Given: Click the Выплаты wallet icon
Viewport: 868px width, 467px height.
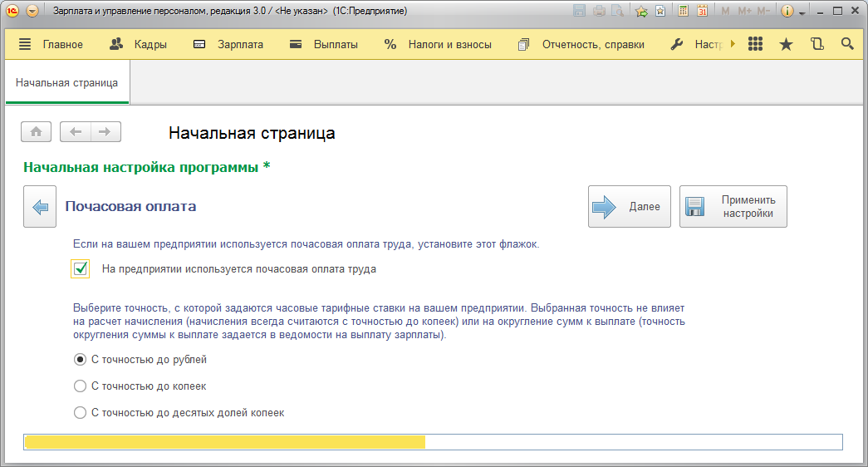Looking at the screenshot, I should (x=296, y=44).
